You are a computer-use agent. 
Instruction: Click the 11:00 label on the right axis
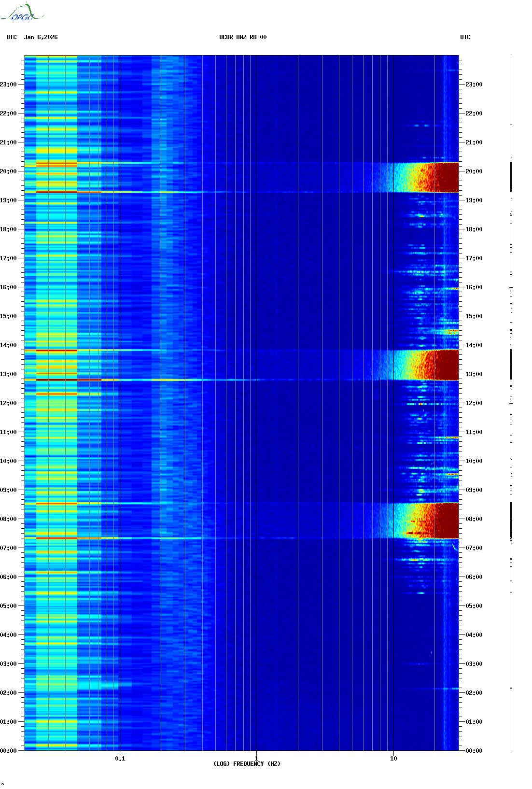coord(474,432)
